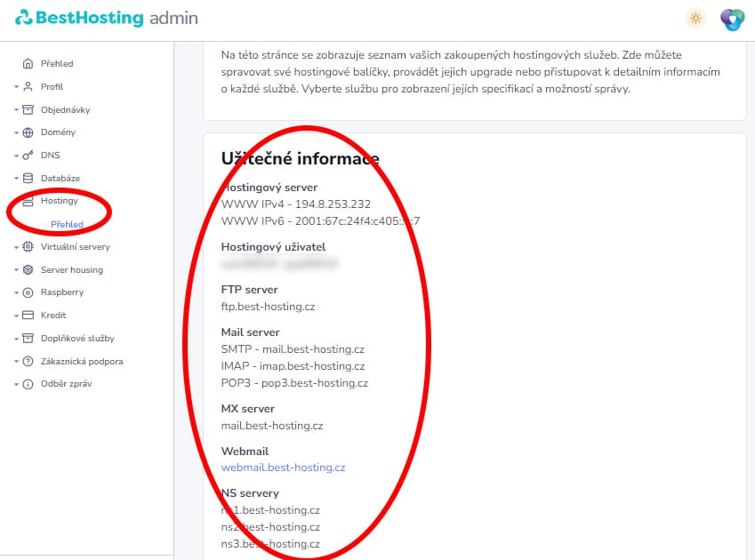Expand the Raspberry section arrow
Viewport: 755px width, 560px height.
click(16, 293)
